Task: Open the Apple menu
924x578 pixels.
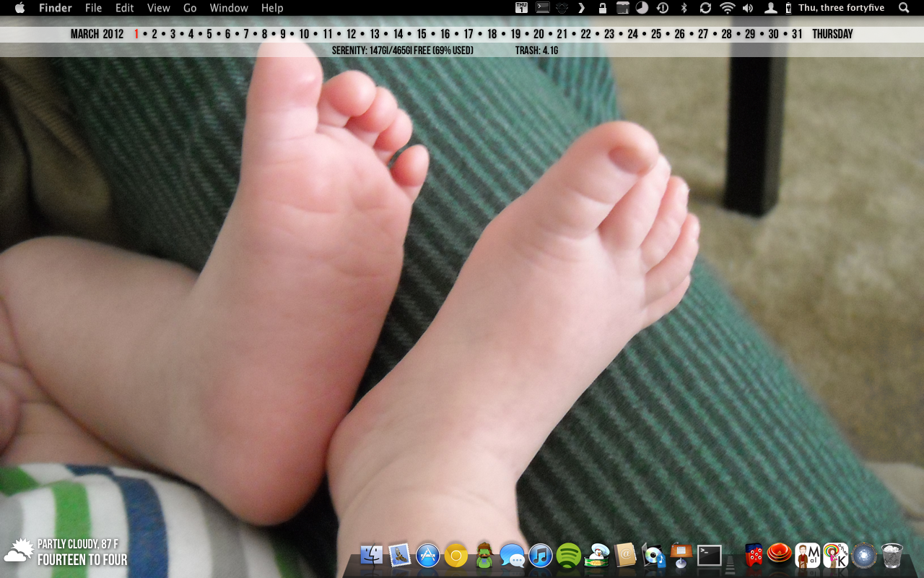Action: [19, 8]
